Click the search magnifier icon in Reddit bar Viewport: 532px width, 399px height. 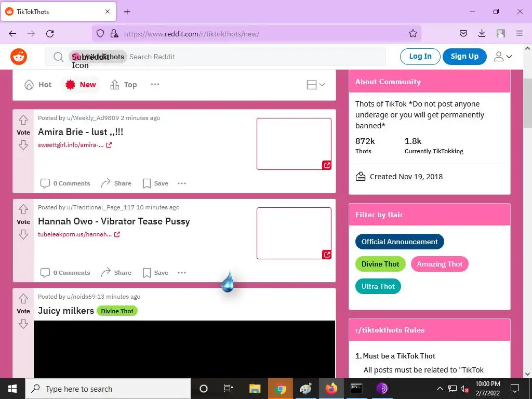coord(58,57)
